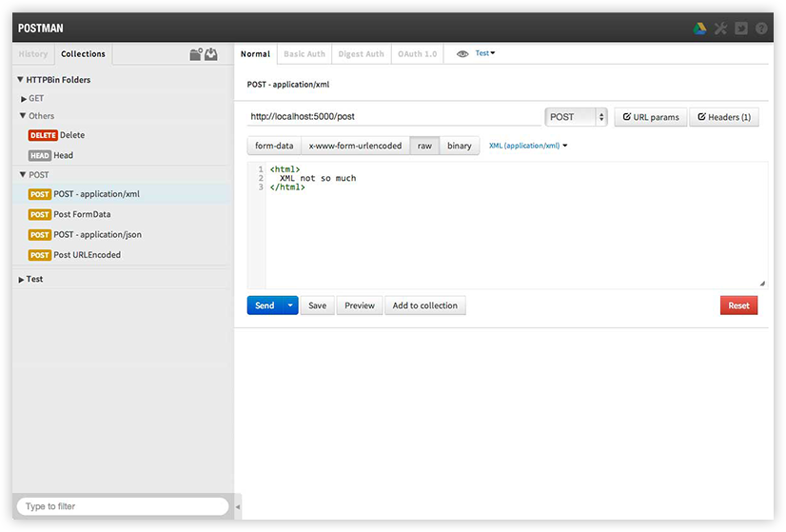The width and height of the screenshot is (786, 532).
Task: Click the HEAD method badge
Action: pos(40,155)
